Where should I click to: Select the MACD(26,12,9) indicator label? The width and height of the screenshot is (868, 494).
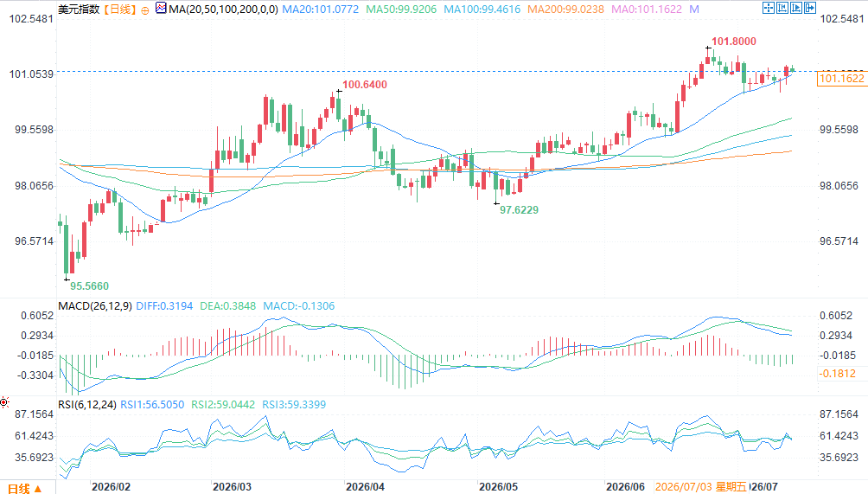95,306
